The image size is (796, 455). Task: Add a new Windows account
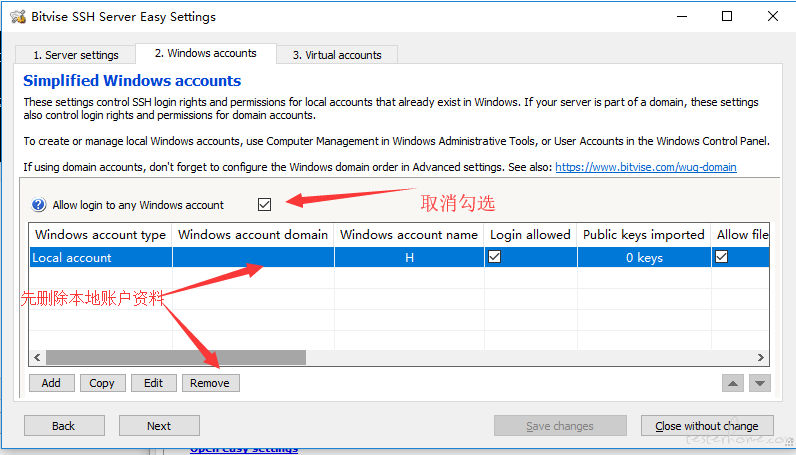(x=51, y=383)
